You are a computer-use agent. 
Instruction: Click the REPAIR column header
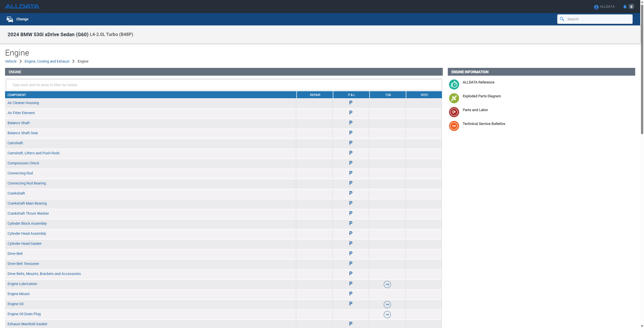coord(315,95)
